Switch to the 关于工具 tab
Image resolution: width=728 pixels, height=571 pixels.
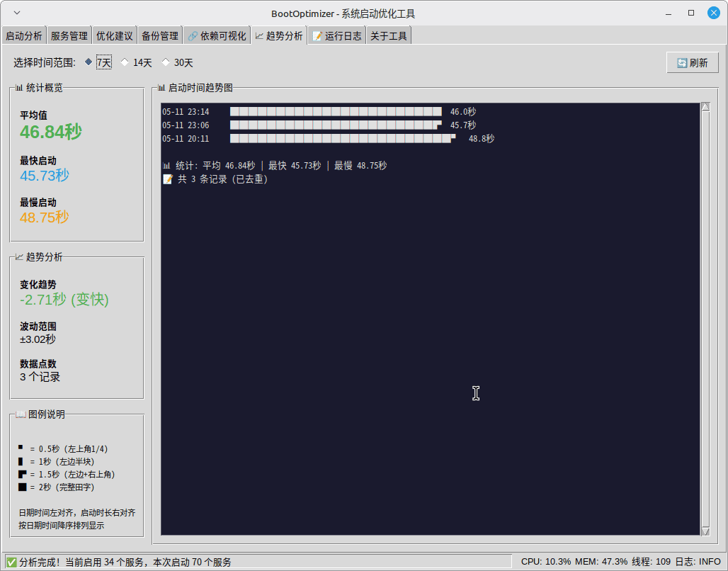pos(389,35)
